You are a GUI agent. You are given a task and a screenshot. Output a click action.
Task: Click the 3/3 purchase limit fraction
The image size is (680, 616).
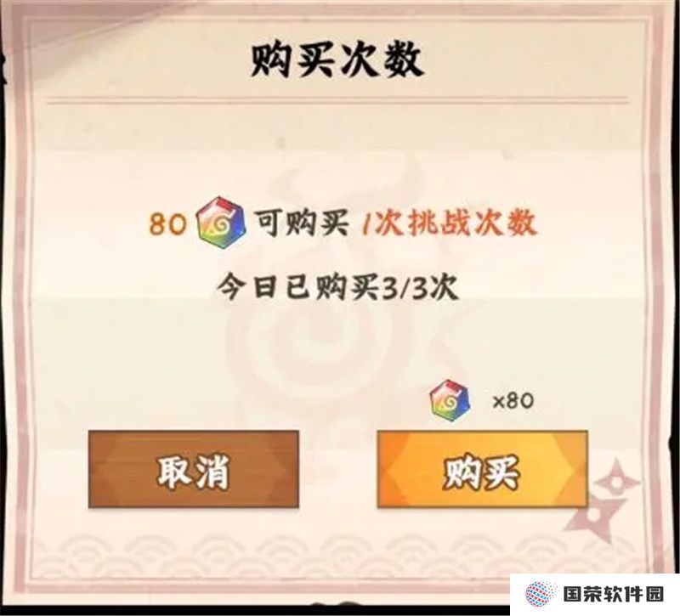[x=403, y=288]
